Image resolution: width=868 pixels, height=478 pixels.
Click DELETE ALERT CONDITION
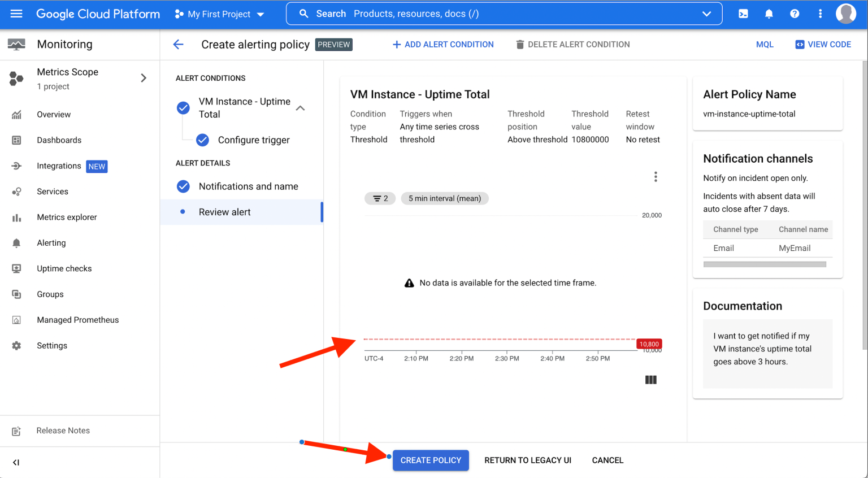click(572, 44)
